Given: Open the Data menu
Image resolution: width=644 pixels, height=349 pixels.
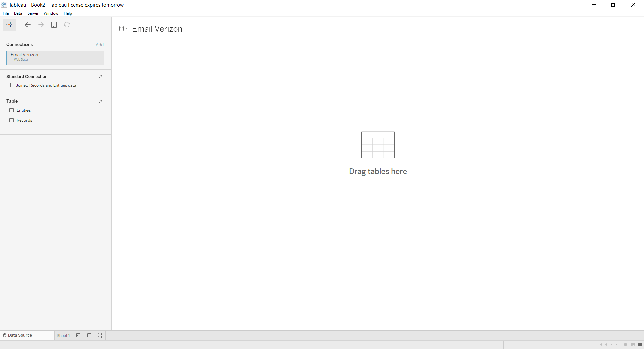Looking at the screenshot, I should coord(18,13).
